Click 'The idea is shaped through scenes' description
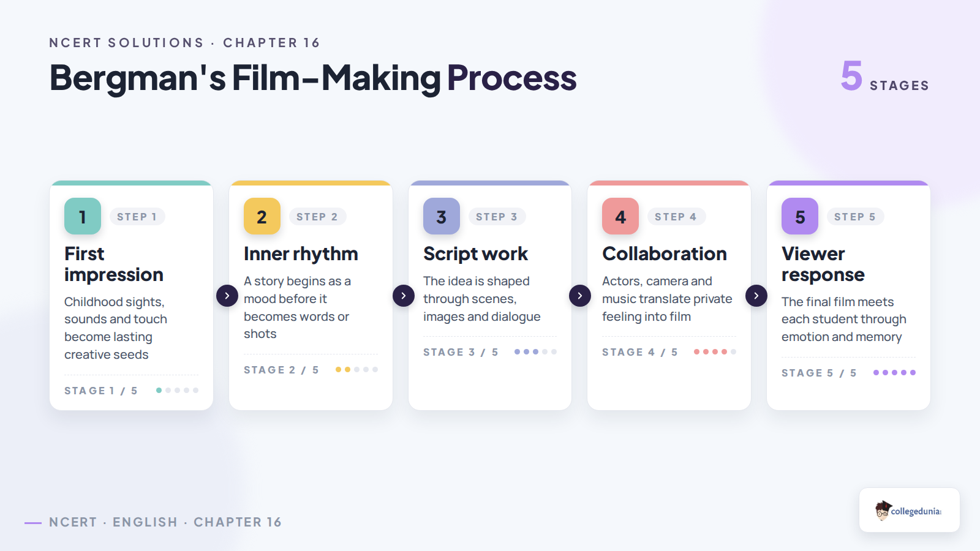The image size is (980, 551). pos(482,299)
